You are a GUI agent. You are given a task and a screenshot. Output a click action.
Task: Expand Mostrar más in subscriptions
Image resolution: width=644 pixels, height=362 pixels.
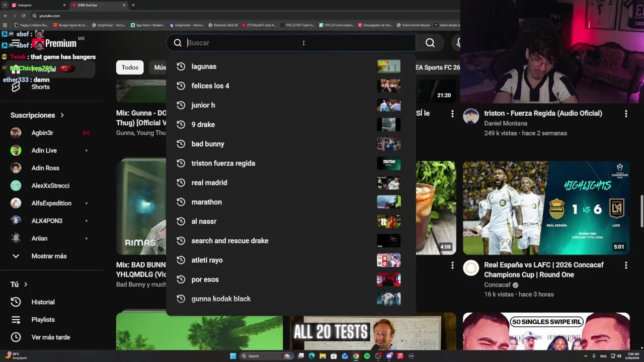[49, 256]
